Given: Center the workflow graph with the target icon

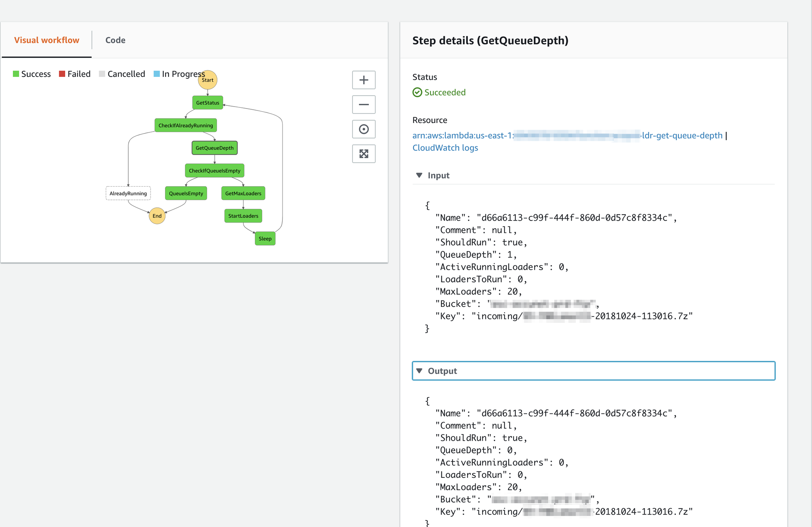Looking at the screenshot, I should 364,129.
